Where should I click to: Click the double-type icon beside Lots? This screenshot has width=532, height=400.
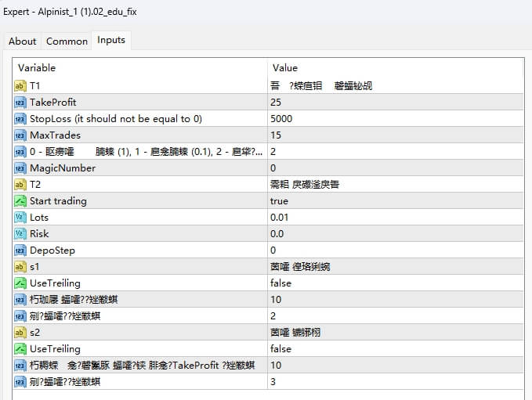coord(20,218)
